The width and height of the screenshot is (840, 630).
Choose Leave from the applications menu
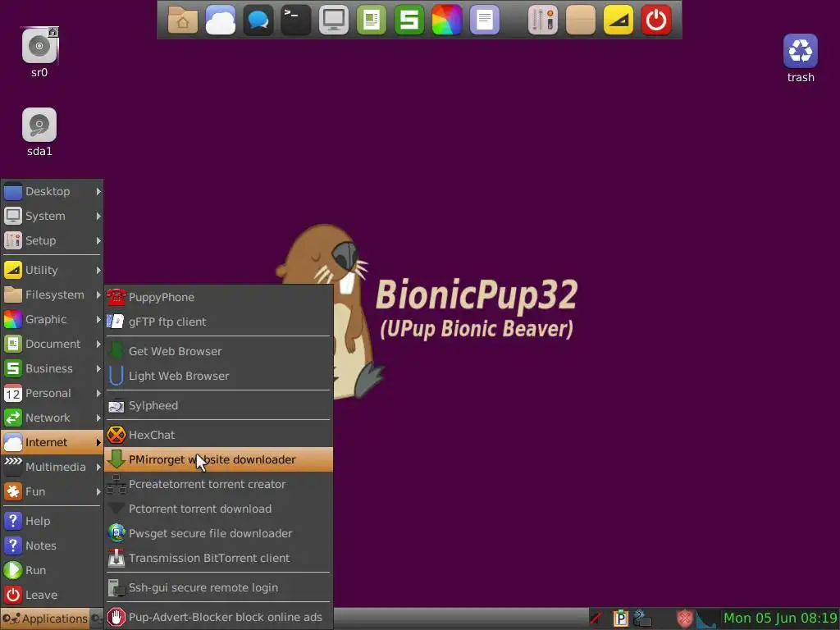tap(52, 596)
